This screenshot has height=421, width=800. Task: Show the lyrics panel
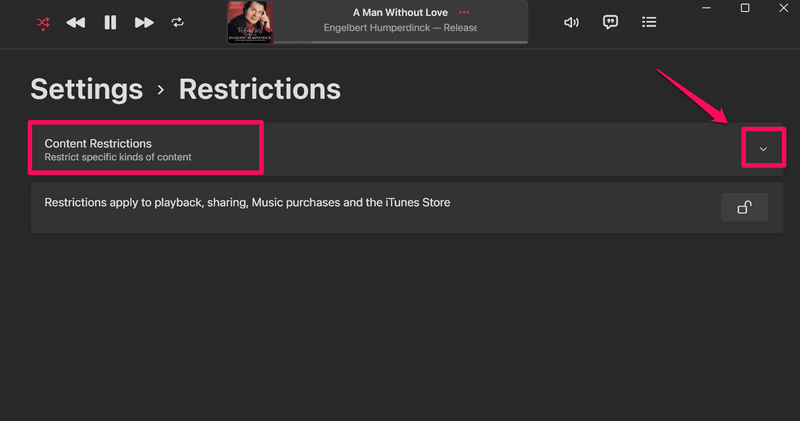610,22
